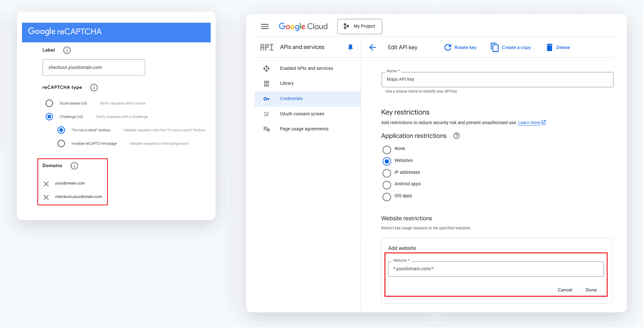Click the Credentials key icon

point(266,99)
